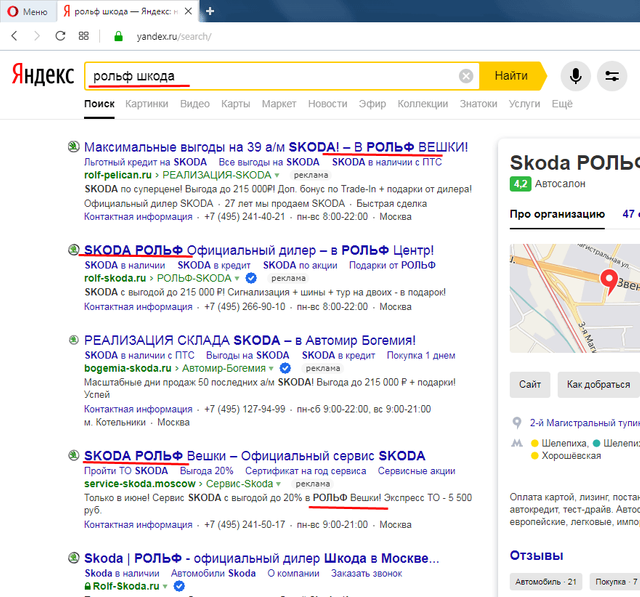Open РЕАЛИЗАЦИЯ СКЛАДА SKODA Автомир Богемия result
The height and width of the screenshot is (597, 640).
tap(250, 340)
